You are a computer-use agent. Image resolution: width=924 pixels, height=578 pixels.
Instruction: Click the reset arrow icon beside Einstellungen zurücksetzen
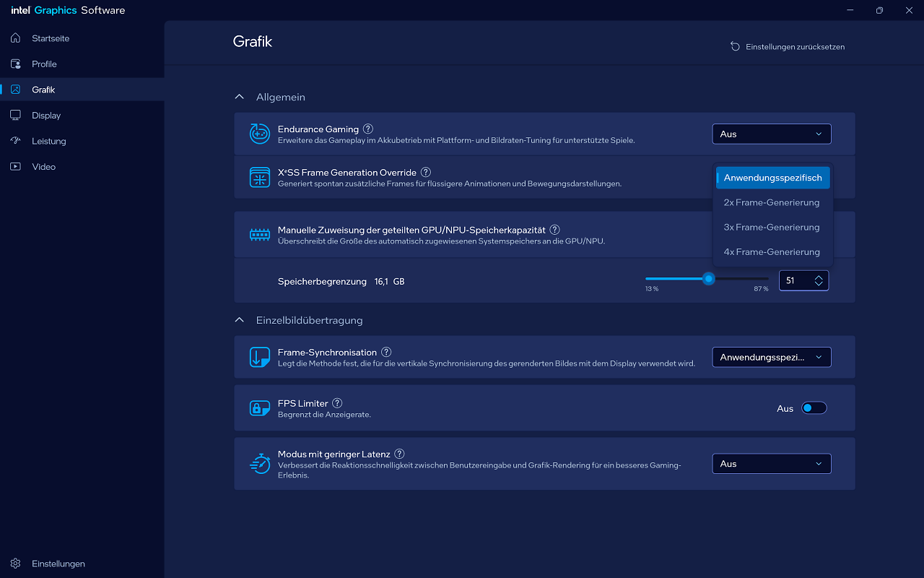click(x=735, y=46)
